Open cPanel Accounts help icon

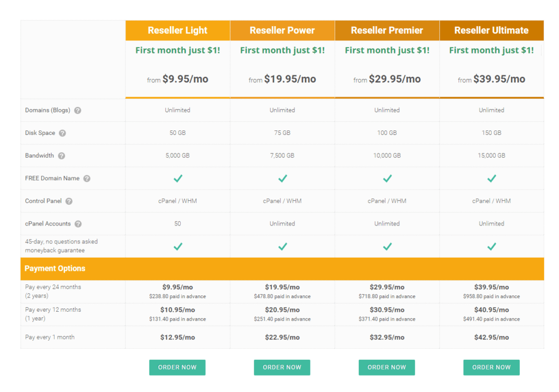click(78, 224)
